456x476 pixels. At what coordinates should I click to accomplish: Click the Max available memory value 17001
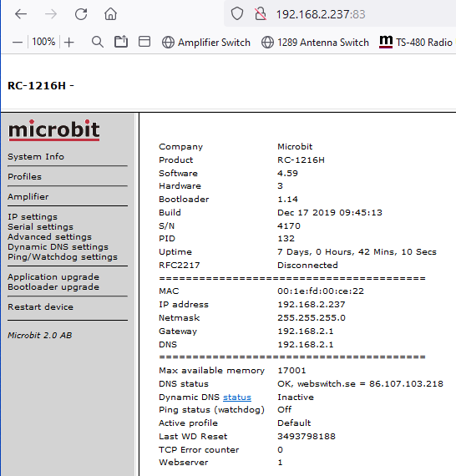(x=291, y=370)
